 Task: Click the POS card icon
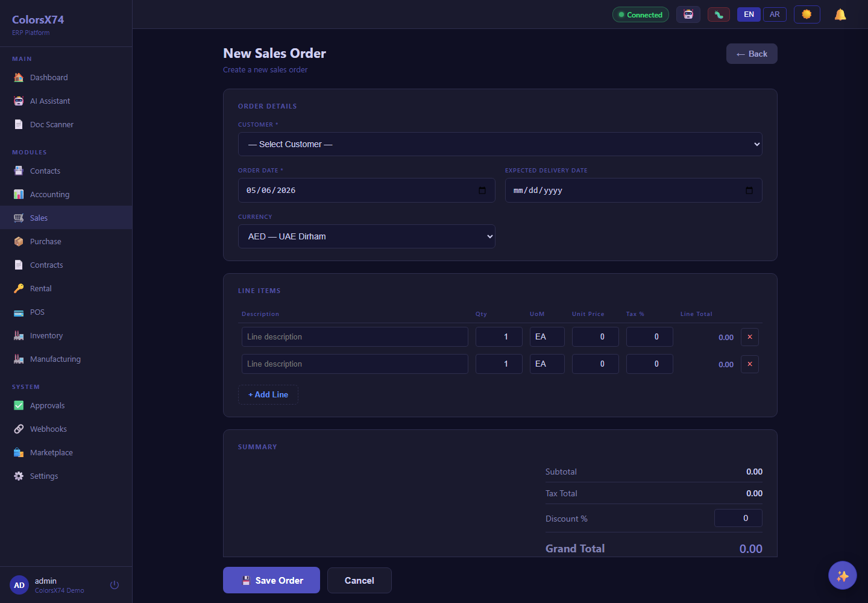[x=19, y=312]
